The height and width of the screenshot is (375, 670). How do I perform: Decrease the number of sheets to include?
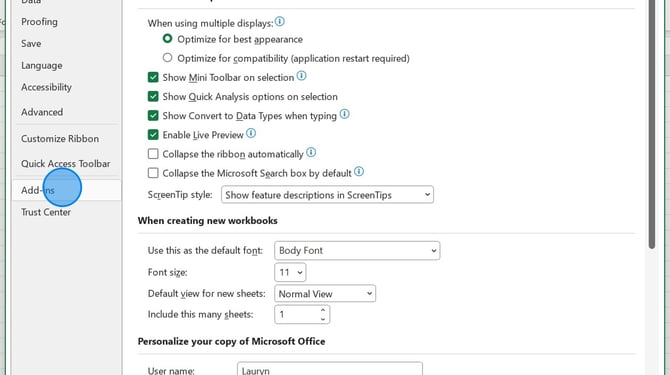[323, 319]
